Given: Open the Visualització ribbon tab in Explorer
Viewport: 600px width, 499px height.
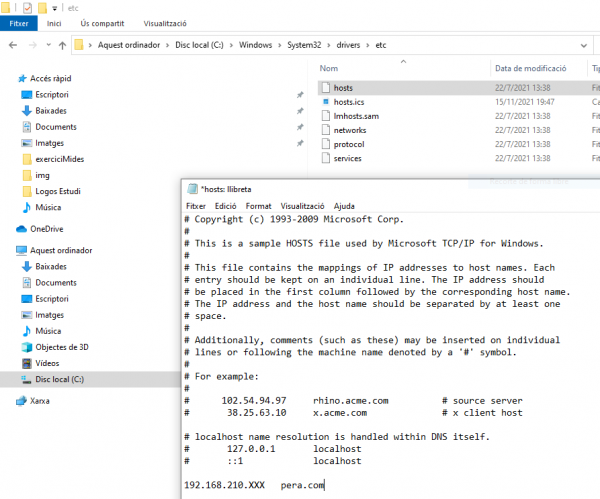Looking at the screenshot, I should [165, 23].
